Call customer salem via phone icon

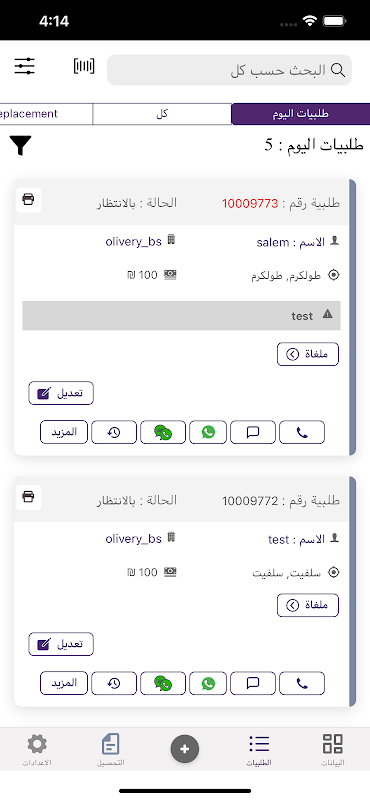pos(302,433)
